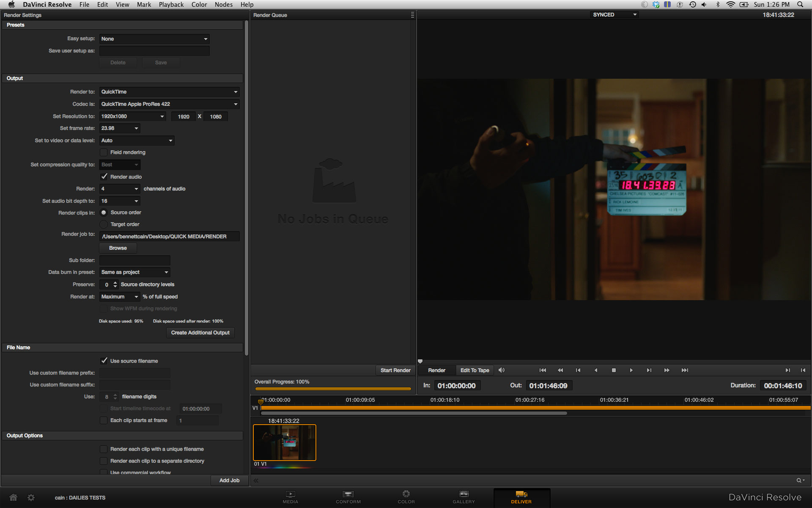Open SYNCED viewer mode dropdown
This screenshot has width=812, height=508.
pyautogui.click(x=614, y=15)
